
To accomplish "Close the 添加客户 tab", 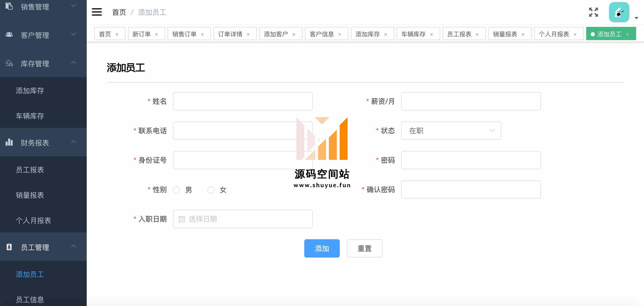I will point(294,34).
